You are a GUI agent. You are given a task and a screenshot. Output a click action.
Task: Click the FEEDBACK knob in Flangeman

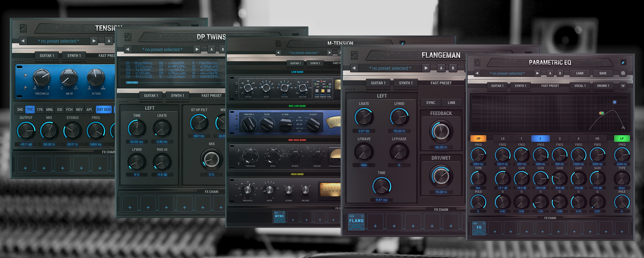pyautogui.click(x=441, y=131)
